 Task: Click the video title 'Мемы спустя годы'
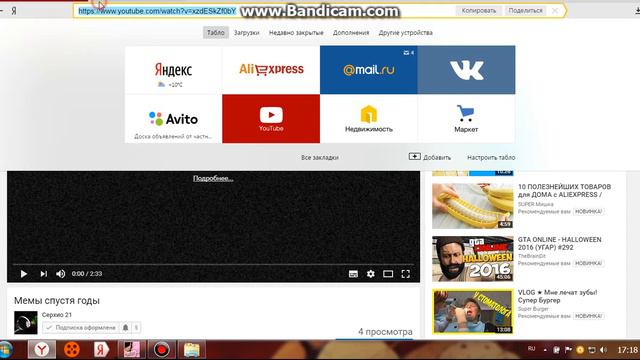[57, 301]
